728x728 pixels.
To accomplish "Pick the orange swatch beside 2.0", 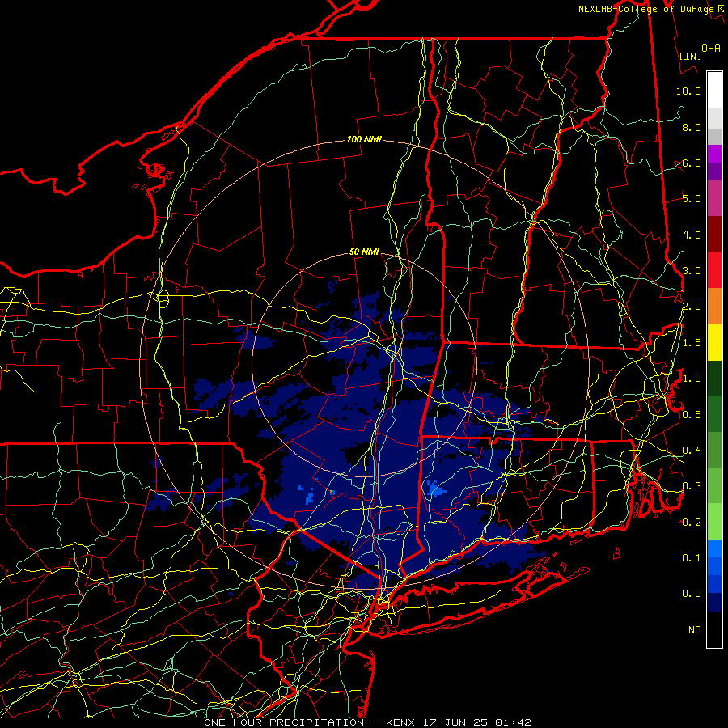I will coord(714,306).
